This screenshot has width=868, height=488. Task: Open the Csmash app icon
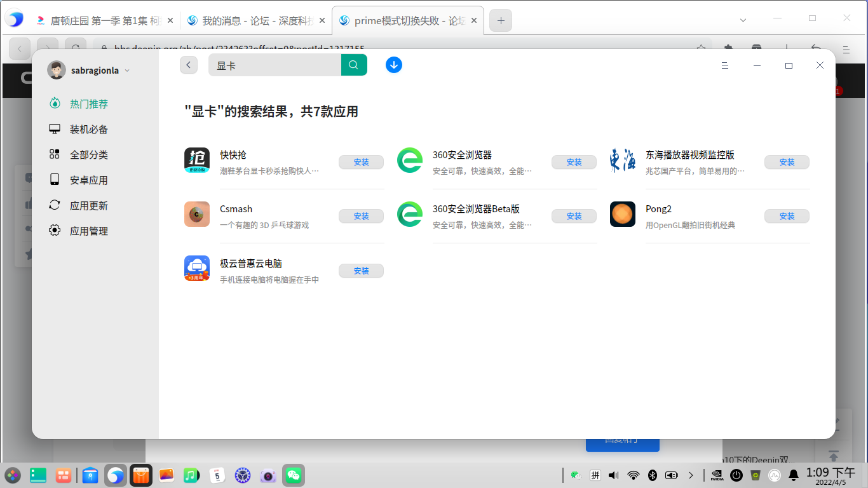[197, 214]
